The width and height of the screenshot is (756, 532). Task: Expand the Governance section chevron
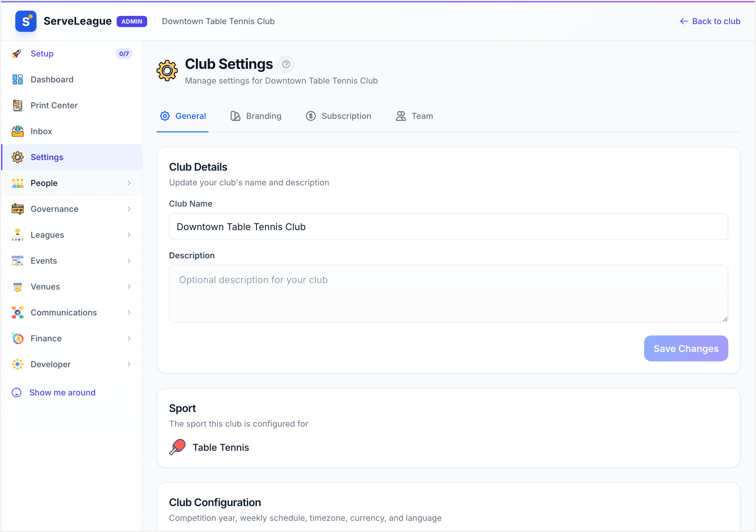[x=129, y=209]
